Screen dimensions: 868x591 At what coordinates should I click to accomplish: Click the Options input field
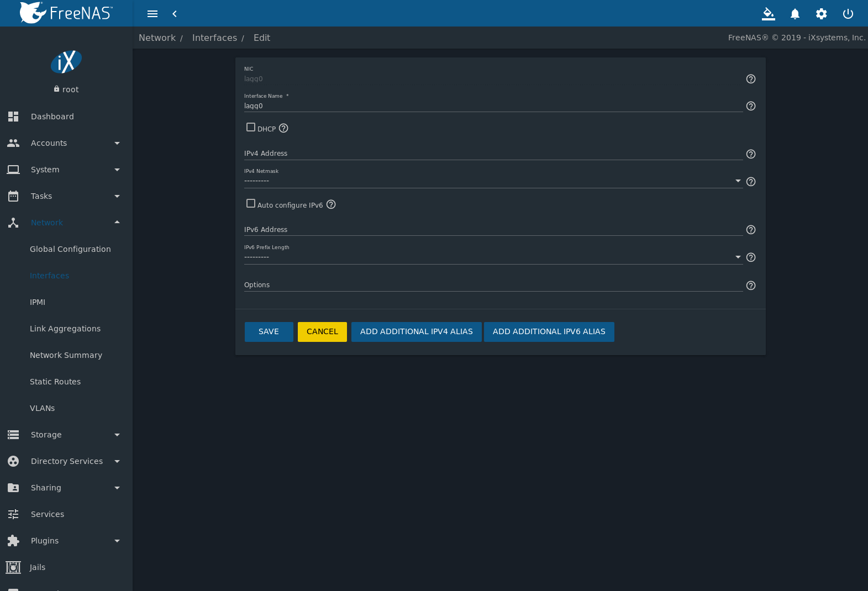coord(493,285)
